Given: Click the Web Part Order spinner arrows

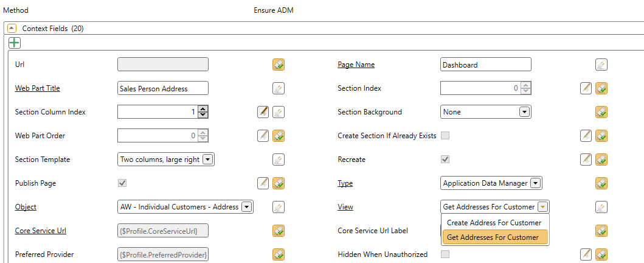Looking at the screenshot, I should pos(203,136).
